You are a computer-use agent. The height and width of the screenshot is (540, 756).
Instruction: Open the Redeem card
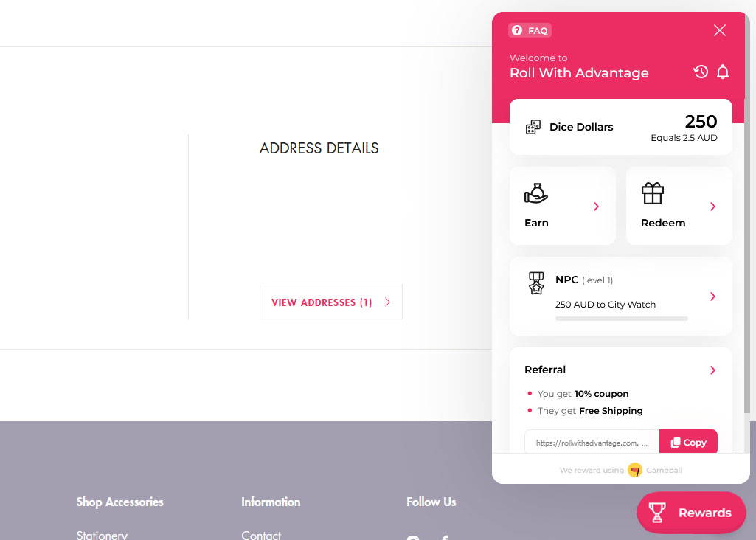click(x=679, y=206)
